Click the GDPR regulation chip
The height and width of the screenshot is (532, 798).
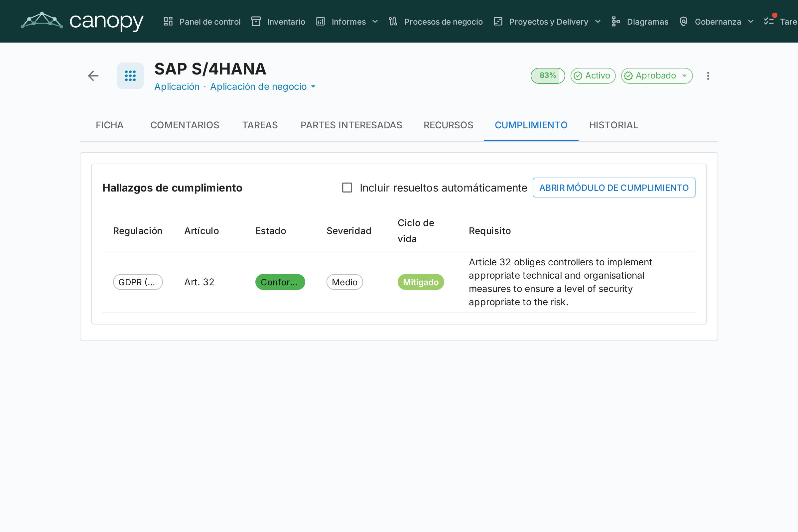click(138, 282)
